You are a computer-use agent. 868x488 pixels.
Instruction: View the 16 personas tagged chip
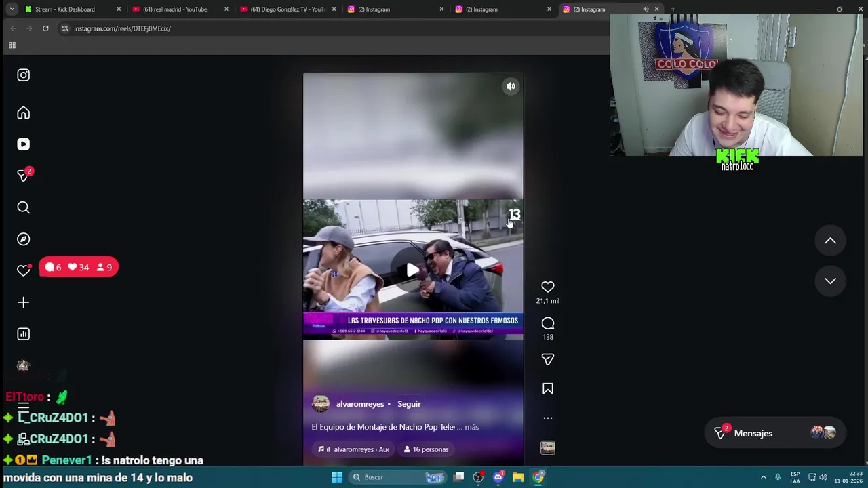[426, 449]
